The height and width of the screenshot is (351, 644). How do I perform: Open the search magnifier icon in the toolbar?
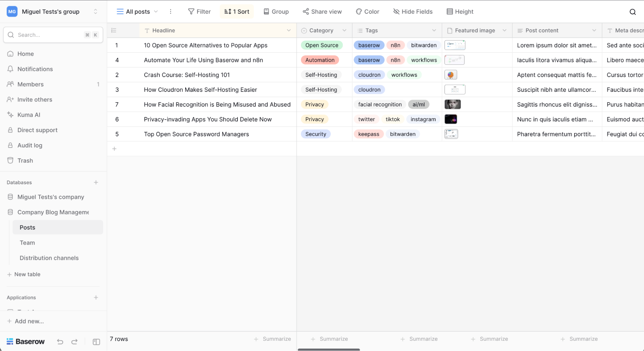coord(632,12)
